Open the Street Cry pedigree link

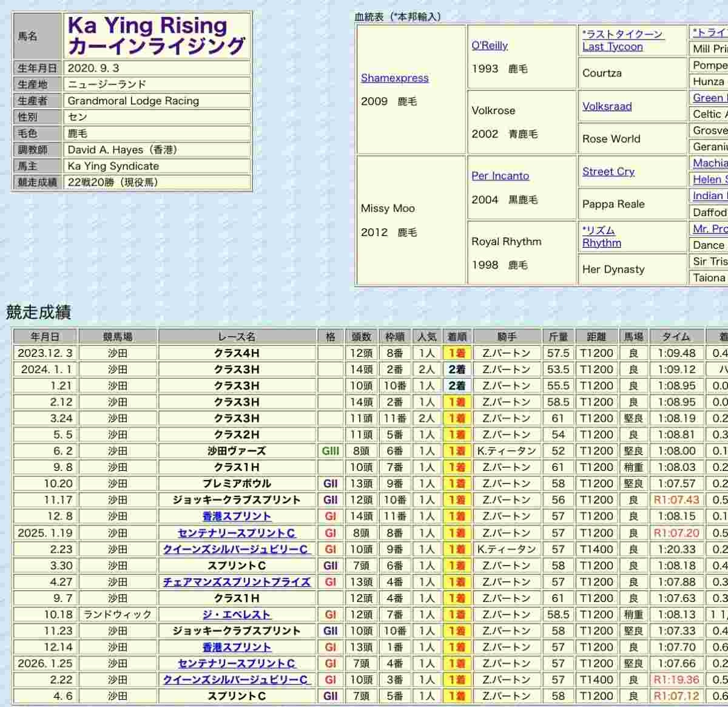click(608, 172)
